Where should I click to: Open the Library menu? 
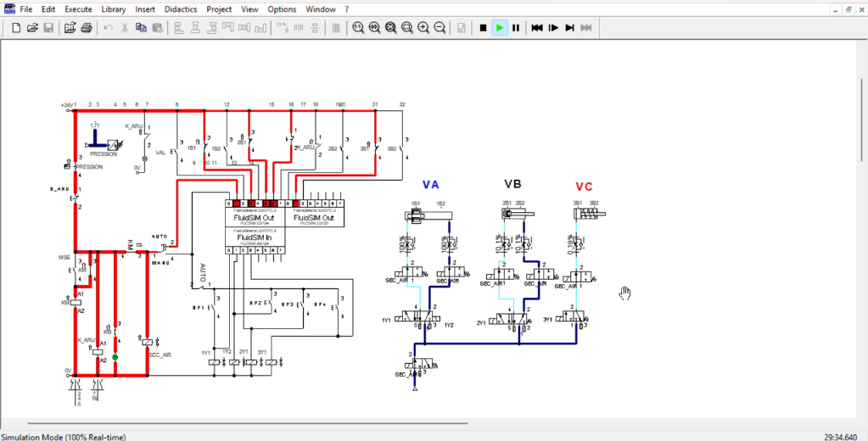tap(114, 9)
